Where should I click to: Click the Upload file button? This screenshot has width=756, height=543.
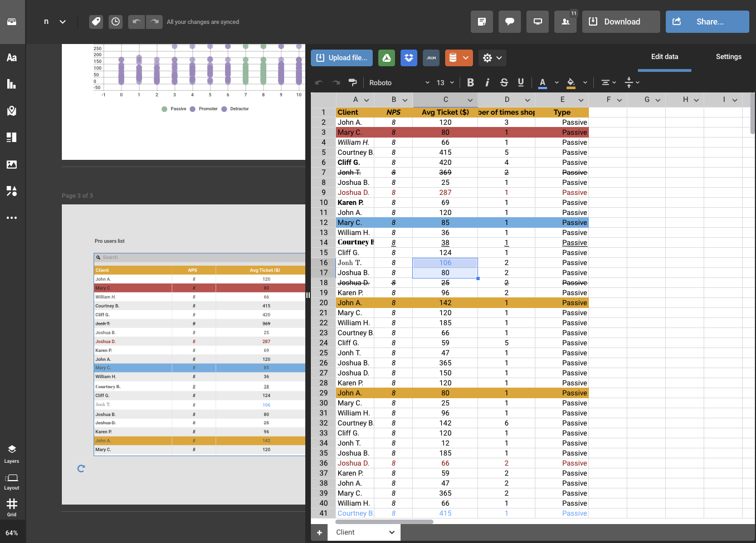[x=342, y=57]
